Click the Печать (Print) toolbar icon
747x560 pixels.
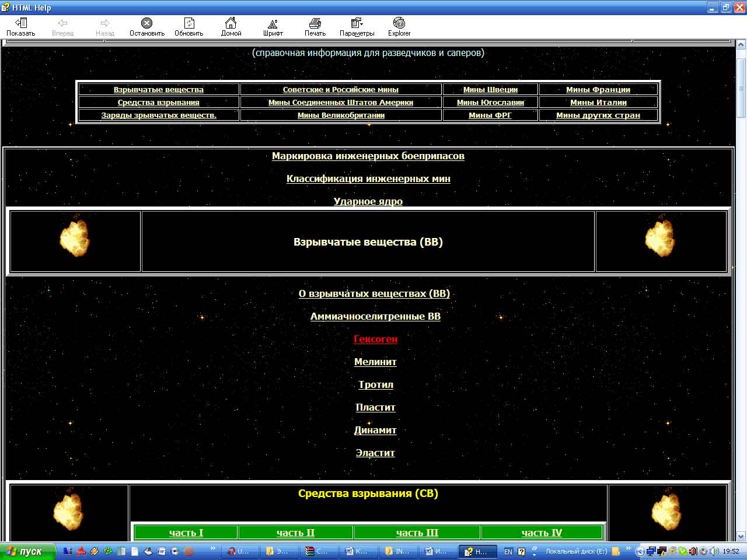pyautogui.click(x=315, y=27)
